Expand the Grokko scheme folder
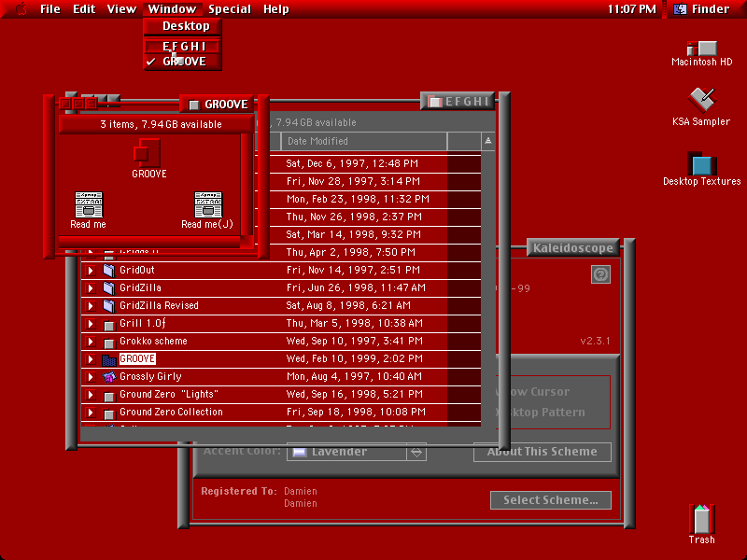 pyautogui.click(x=90, y=342)
